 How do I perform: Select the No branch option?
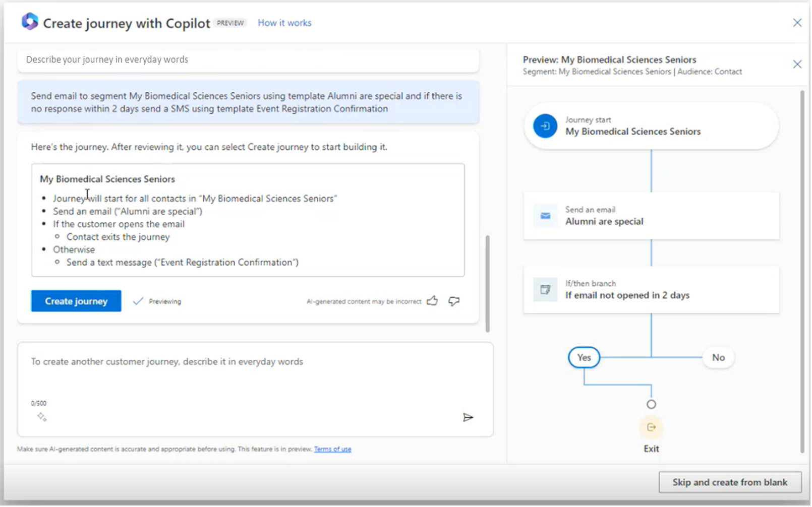pos(718,357)
